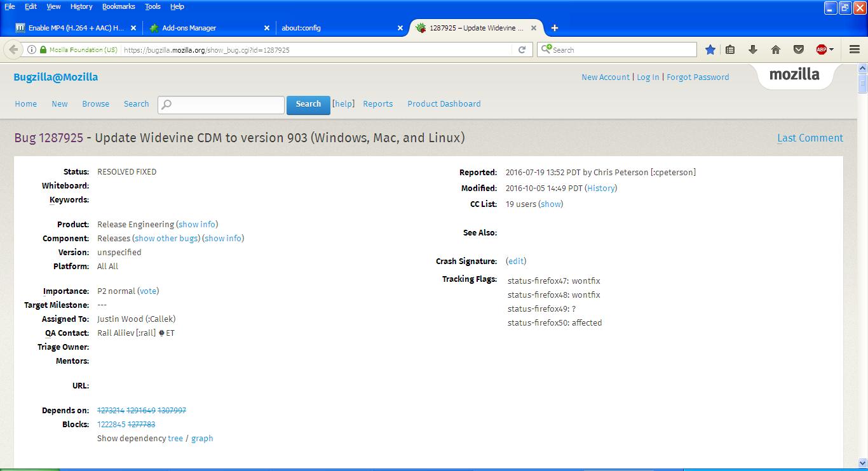Image resolution: width=868 pixels, height=471 pixels.
Task: Save the page to Pocket
Action: tap(797, 49)
